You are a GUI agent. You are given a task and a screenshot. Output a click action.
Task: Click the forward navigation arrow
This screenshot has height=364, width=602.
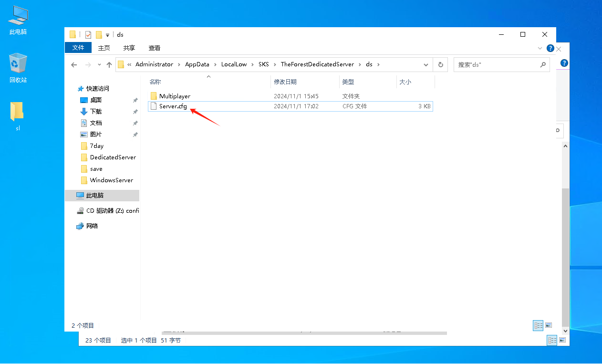pos(88,64)
